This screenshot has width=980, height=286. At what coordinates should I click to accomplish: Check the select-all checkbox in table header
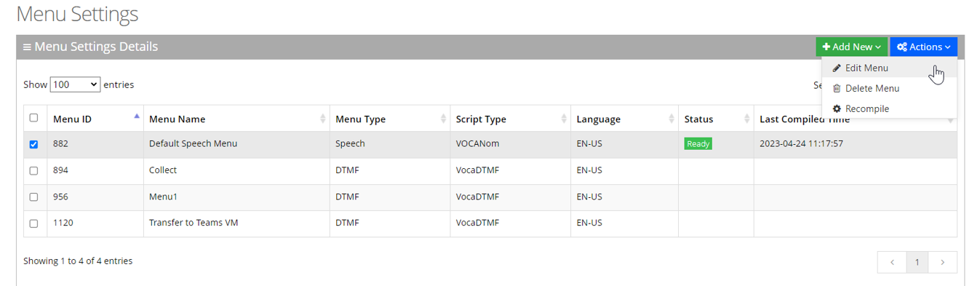tap(33, 118)
